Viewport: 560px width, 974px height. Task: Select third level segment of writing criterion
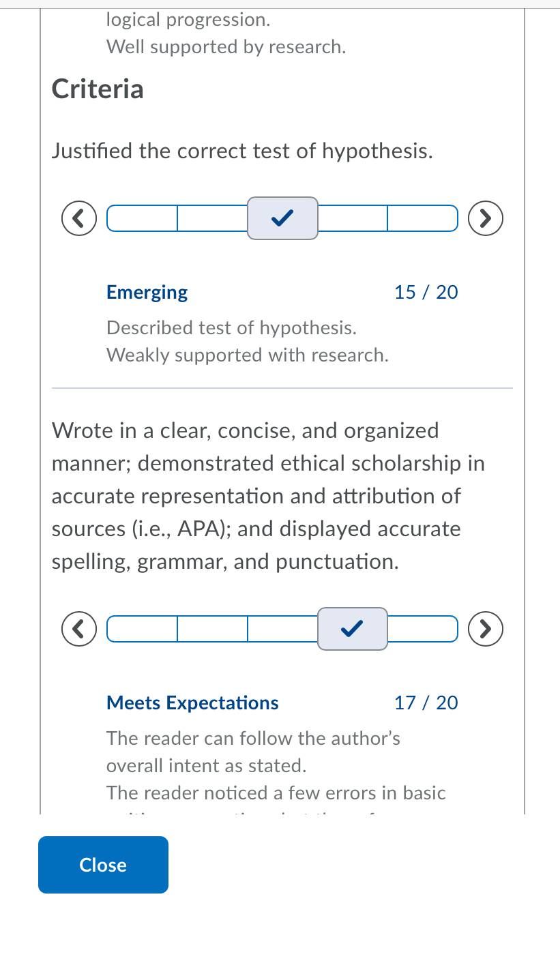[x=282, y=629]
